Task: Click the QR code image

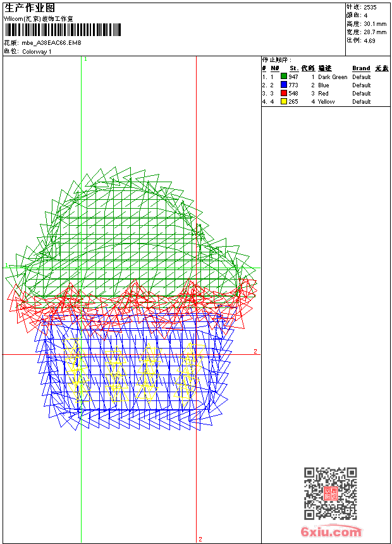Action: 331,493
